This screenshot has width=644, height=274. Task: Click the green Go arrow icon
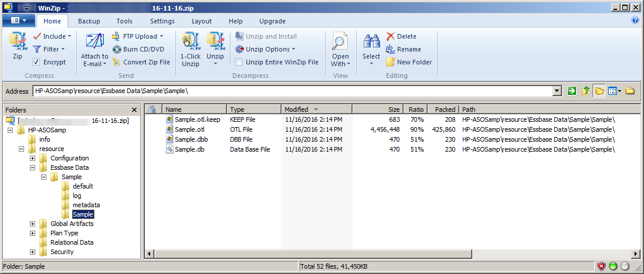click(572, 91)
